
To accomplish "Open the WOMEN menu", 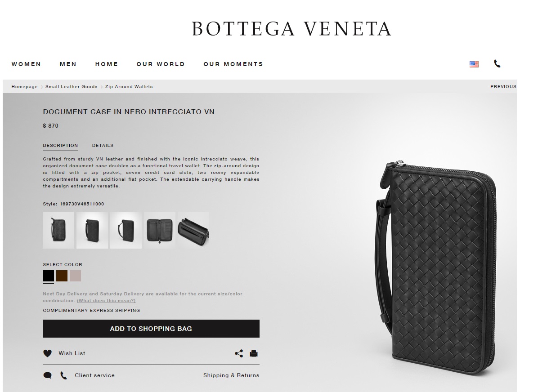I will pyautogui.click(x=26, y=64).
